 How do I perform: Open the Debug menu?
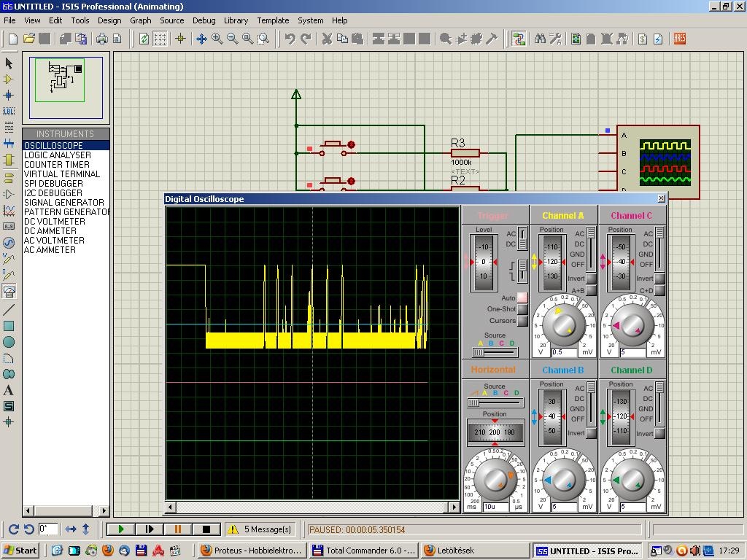pos(204,20)
